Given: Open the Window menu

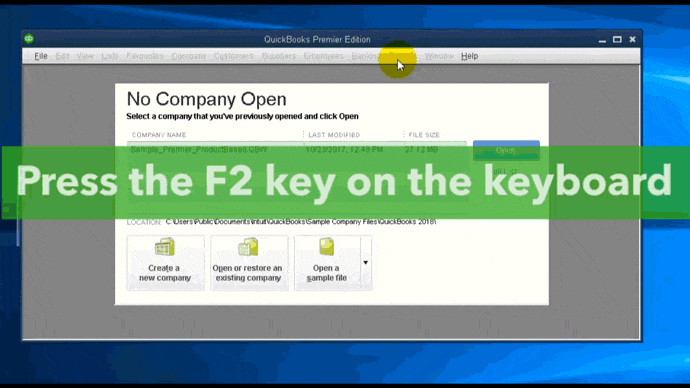Looking at the screenshot, I should pyautogui.click(x=439, y=56).
